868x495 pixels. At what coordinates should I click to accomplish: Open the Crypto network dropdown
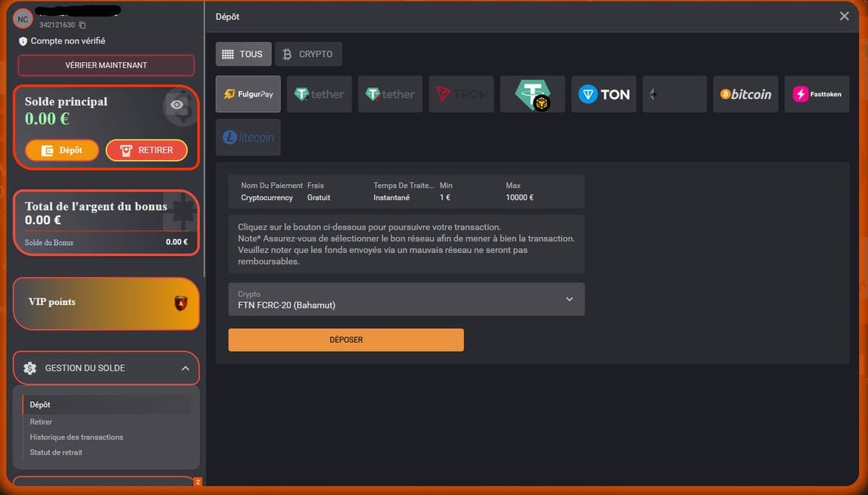point(406,299)
